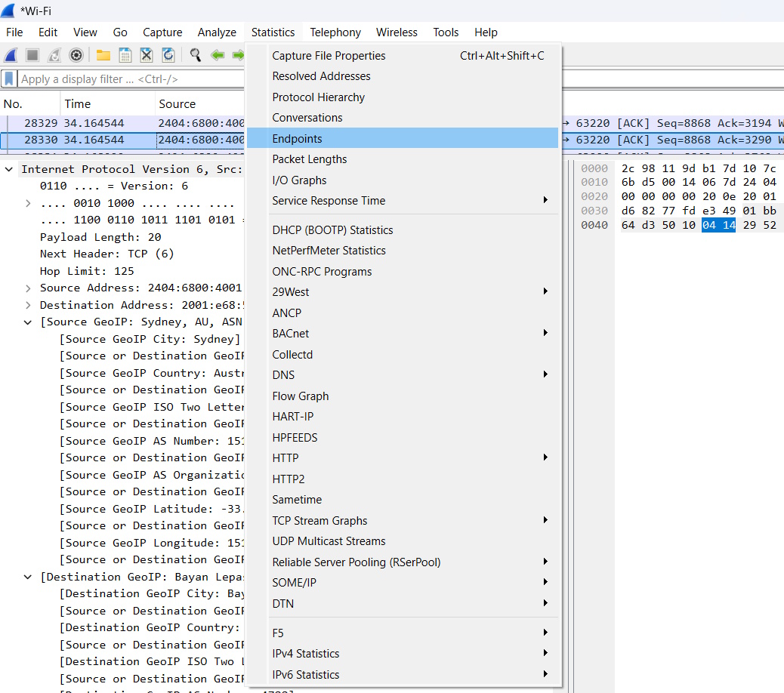This screenshot has height=693, width=784.
Task: Expand Service Response Time submenu arrow
Action: click(x=545, y=200)
